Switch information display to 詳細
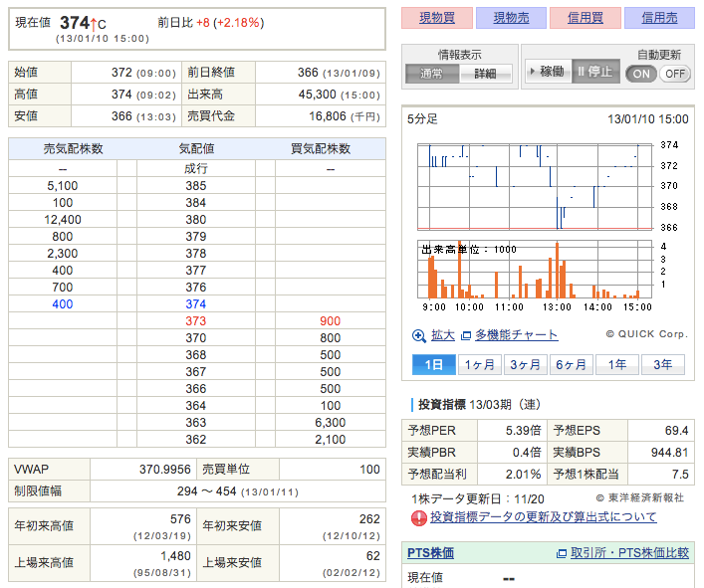Image resolution: width=704 pixels, height=588 pixels. tap(485, 73)
